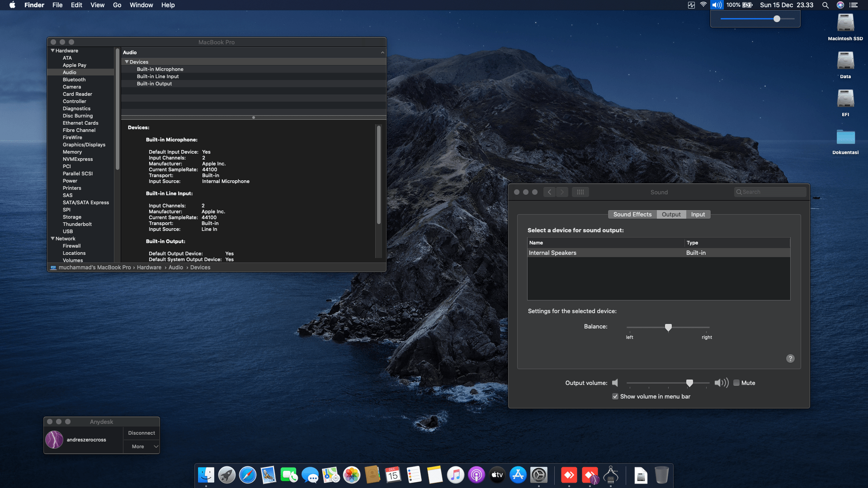The height and width of the screenshot is (488, 868).
Task: Open Podcasts from the dock
Action: [476, 475]
